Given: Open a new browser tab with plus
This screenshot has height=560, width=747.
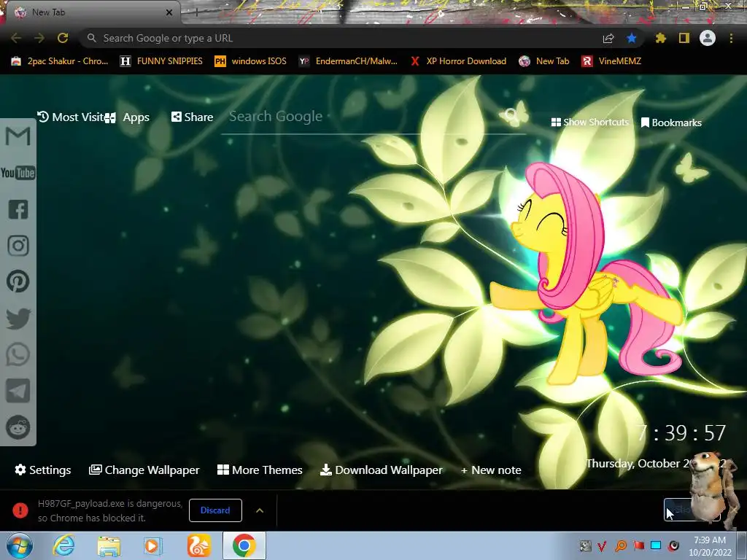Looking at the screenshot, I should pos(196,12).
